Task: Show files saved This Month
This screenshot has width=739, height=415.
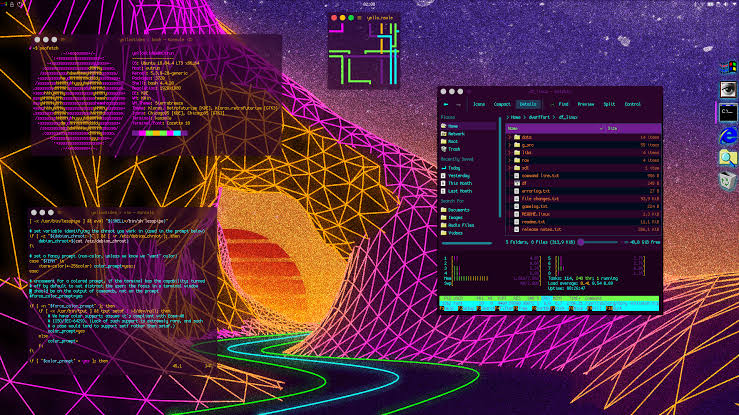Action: point(456,183)
